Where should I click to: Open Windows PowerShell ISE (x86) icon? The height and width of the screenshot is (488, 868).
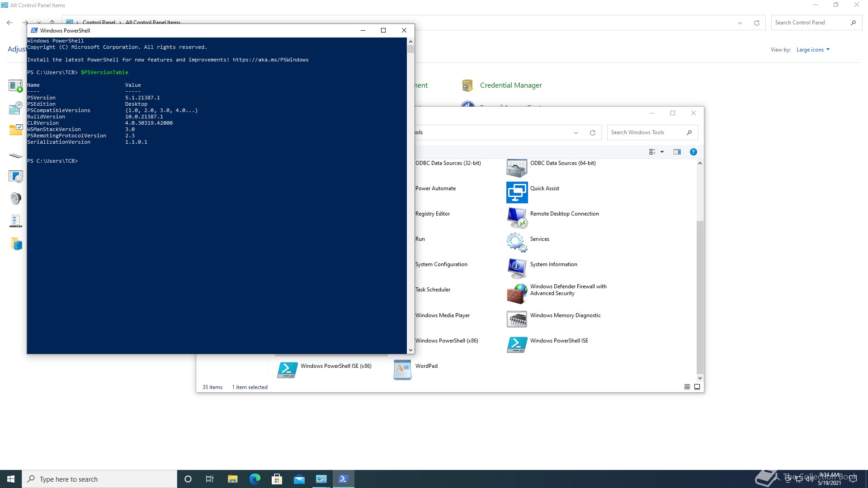click(x=287, y=370)
